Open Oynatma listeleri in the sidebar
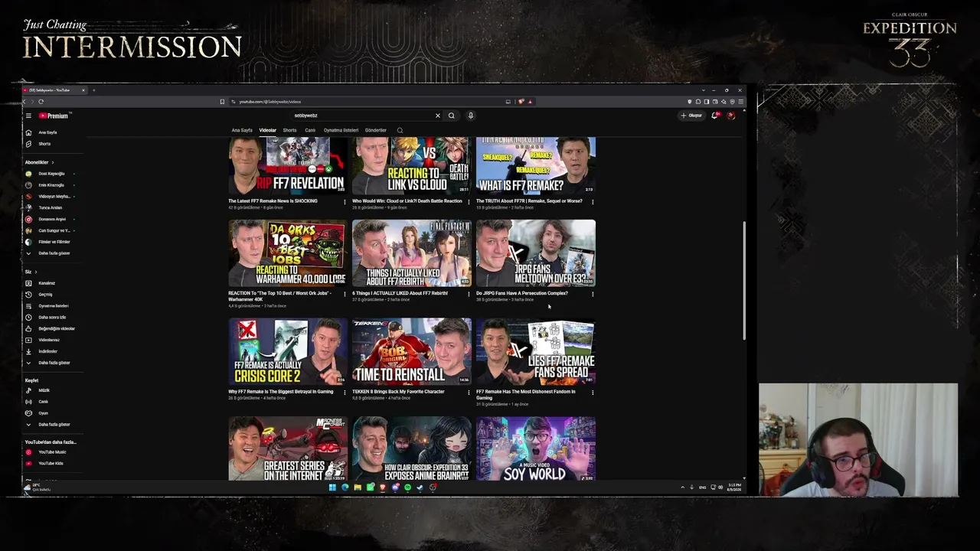Screen dimensions: 980x551 point(53,306)
